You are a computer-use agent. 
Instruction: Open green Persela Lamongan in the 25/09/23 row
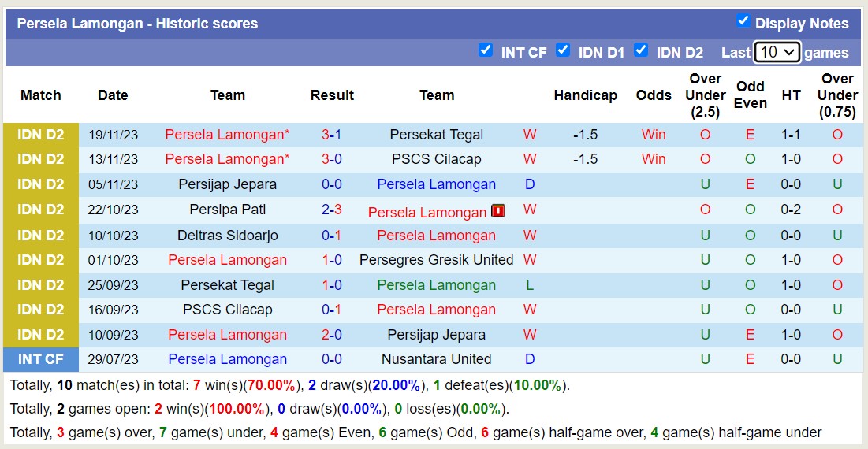(436, 285)
